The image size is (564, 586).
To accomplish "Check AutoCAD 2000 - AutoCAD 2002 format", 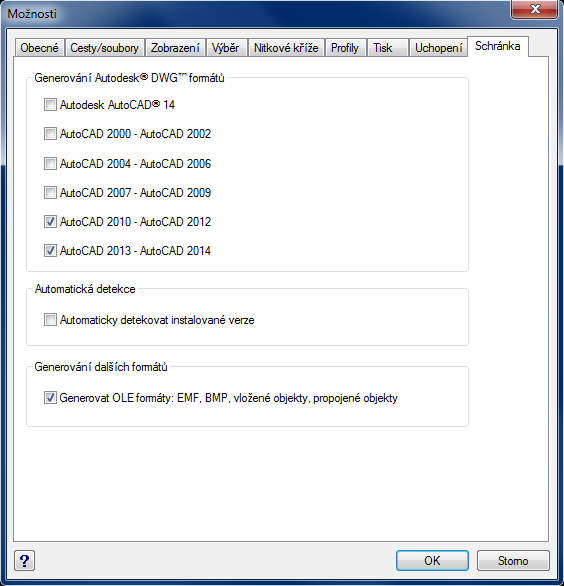I will 50,134.
